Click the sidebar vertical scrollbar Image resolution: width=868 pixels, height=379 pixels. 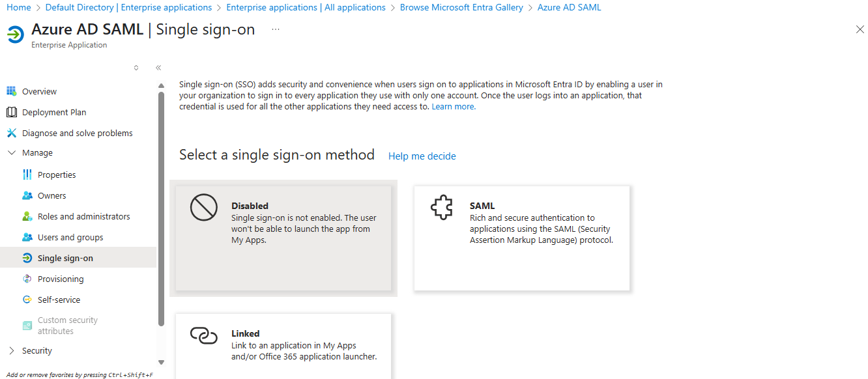click(161, 208)
